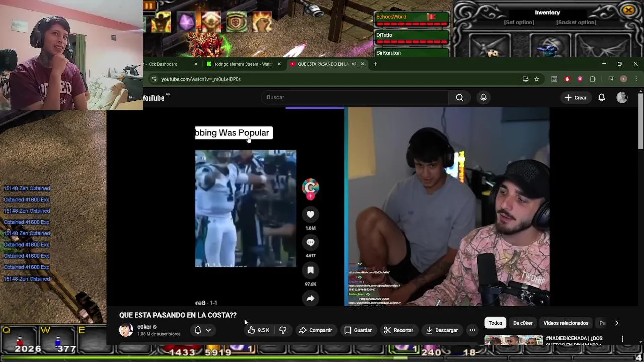Dislike the video with thumbs-down
The image size is (644, 362).
click(x=283, y=330)
